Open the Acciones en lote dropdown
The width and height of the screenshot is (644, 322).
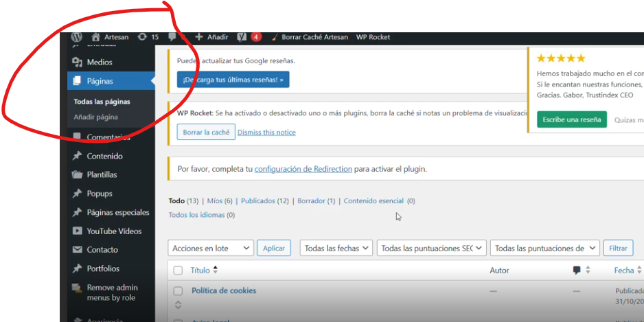[211, 249]
